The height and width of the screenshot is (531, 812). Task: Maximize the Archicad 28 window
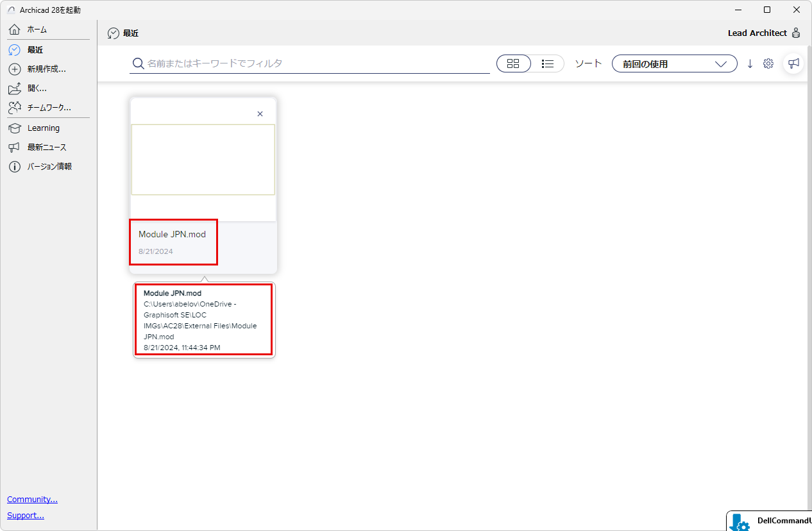click(767, 10)
